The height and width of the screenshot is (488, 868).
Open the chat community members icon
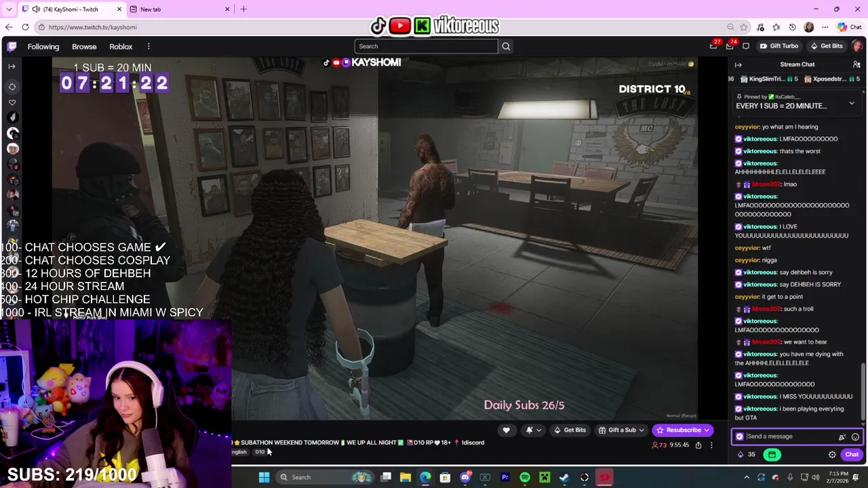[856, 64]
